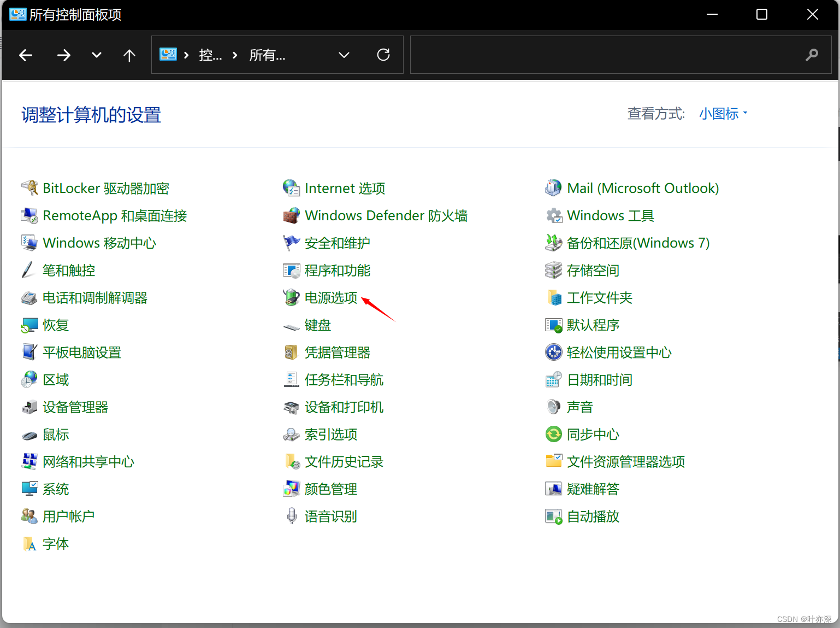
Task: Open the 程序和功能 link text
Action: (x=338, y=270)
